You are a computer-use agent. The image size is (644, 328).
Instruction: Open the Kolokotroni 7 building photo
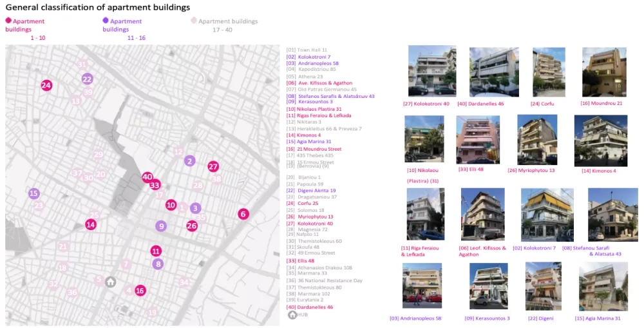click(x=547, y=215)
